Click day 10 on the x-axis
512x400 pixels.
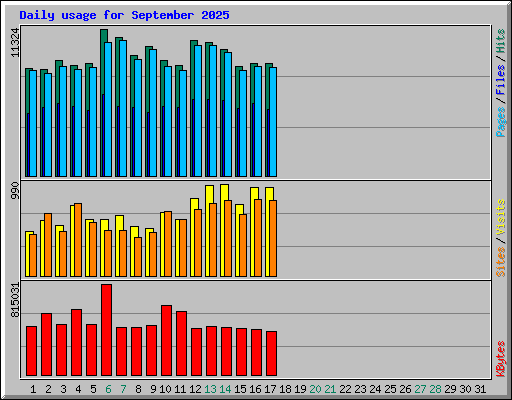165,389
